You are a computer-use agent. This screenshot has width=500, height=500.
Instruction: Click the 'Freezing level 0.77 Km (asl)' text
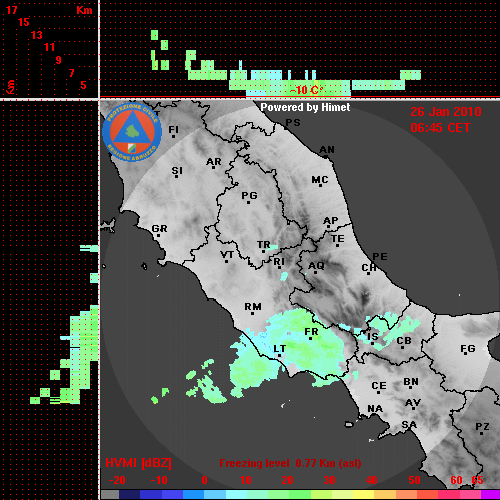pos(290,463)
